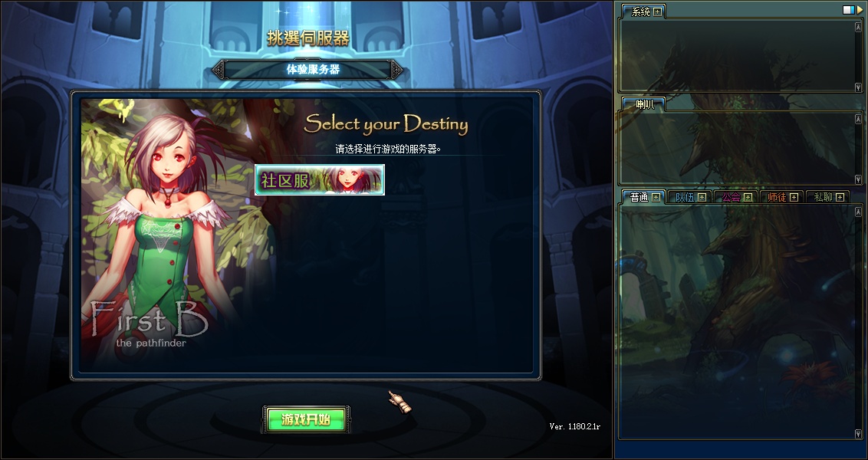Click the plus icon on 师徒 tab
Image resolution: width=868 pixels, height=460 pixels.
click(794, 197)
